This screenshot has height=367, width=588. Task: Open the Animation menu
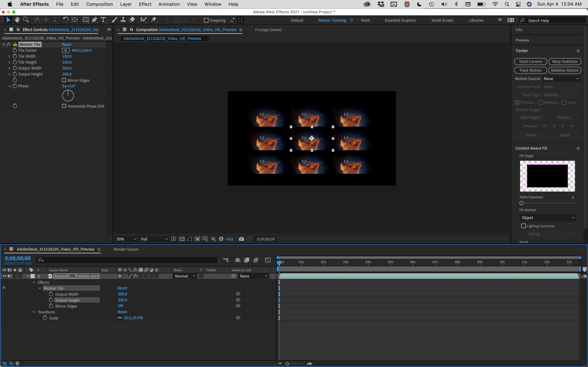169,4
